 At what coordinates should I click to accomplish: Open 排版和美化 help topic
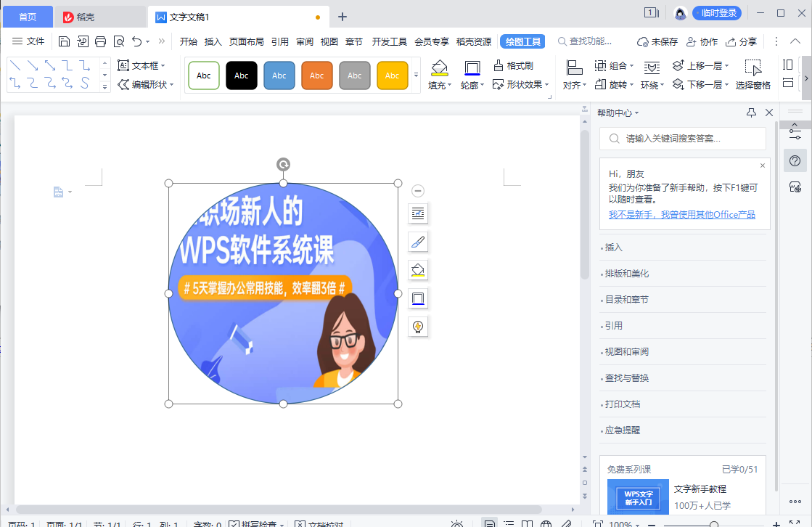pos(627,274)
